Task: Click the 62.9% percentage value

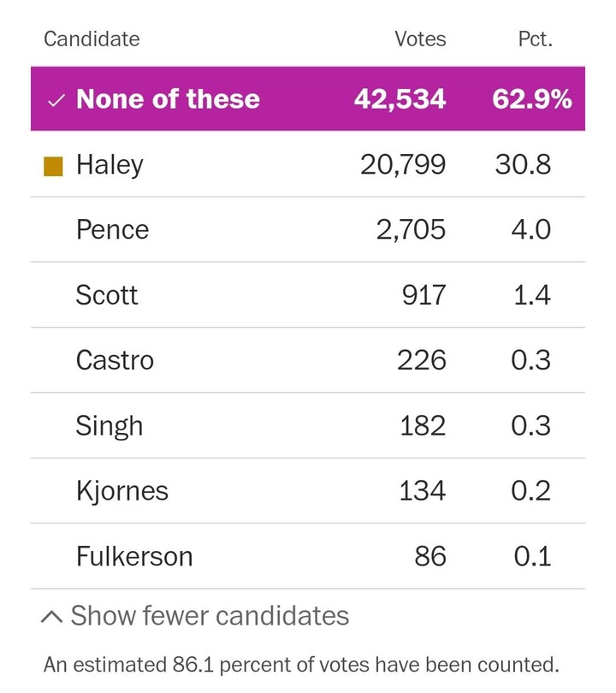Action: tap(531, 99)
